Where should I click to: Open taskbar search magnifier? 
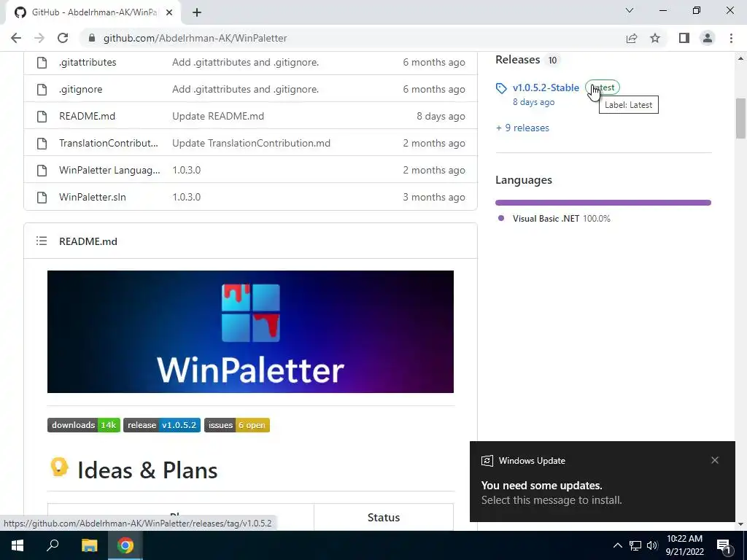pos(53,545)
